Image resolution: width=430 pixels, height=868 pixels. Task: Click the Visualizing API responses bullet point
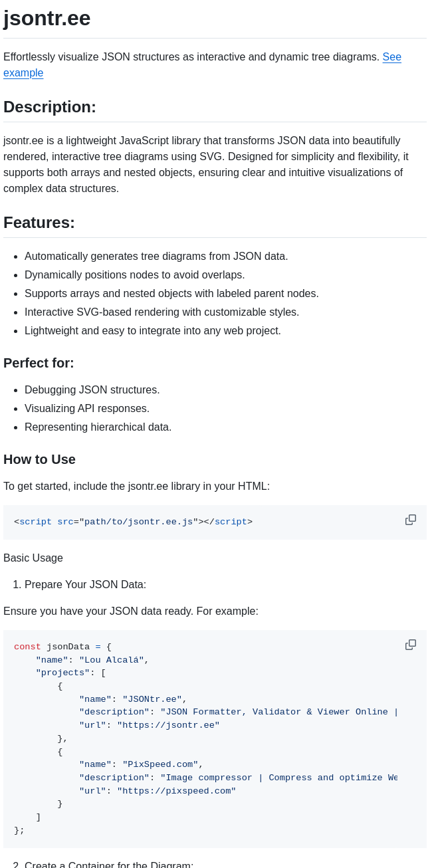(87, 409)
